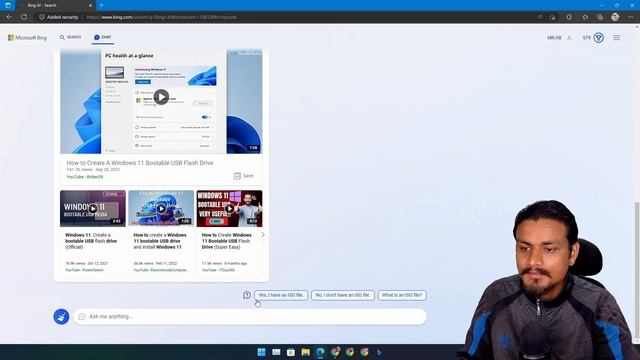640x360 pixels.
Task: Click the Microsoft Edge taskbar icon
Action: [x=320, y=352]
